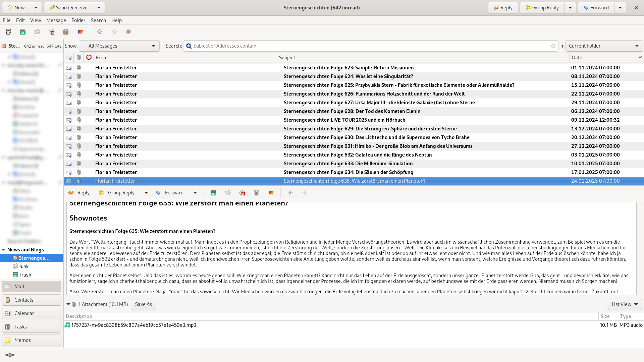The height and width of the screenshot is (362, 644).
Task: Click the red Stop icon
Action: [x=128, y=32]
